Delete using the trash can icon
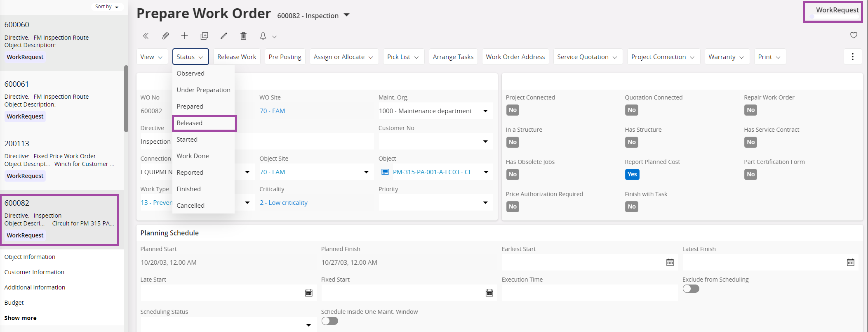Screen dimensions: 868x332 tap(243, 36)
